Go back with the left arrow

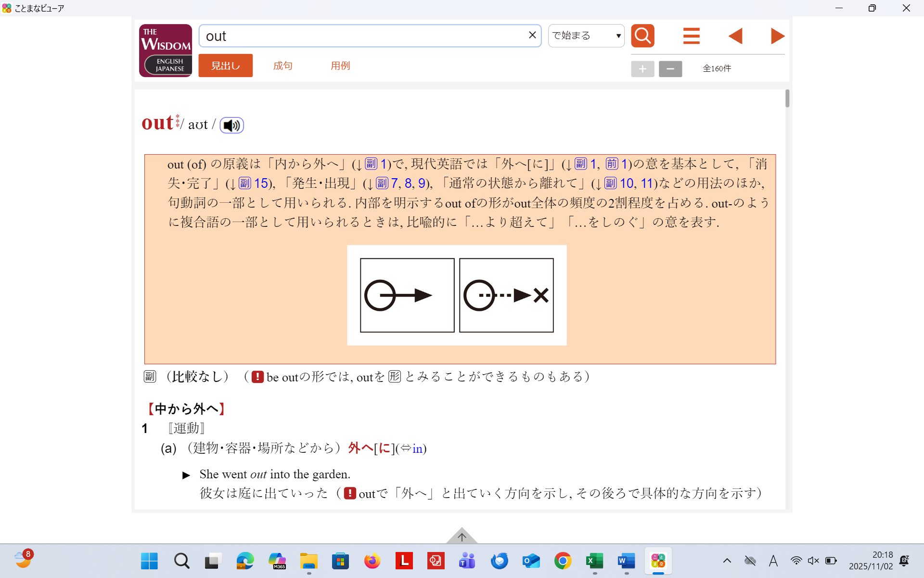(735, 36)
